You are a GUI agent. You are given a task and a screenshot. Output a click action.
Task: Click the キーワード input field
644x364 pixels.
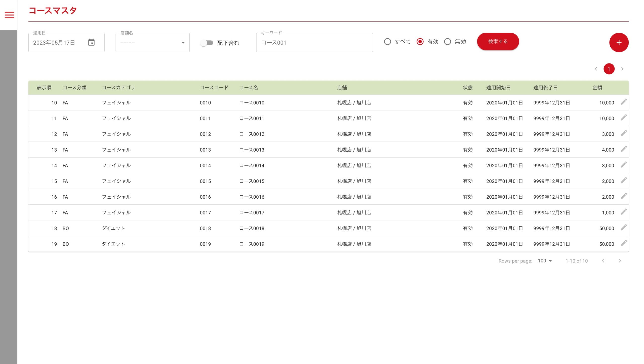point(314,43)
